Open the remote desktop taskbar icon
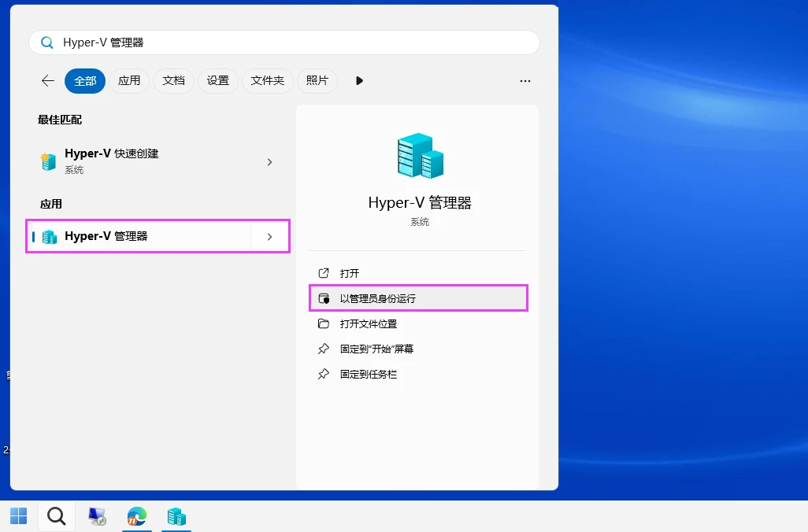Viewport: 808px width, 532px height. [97, 516]
